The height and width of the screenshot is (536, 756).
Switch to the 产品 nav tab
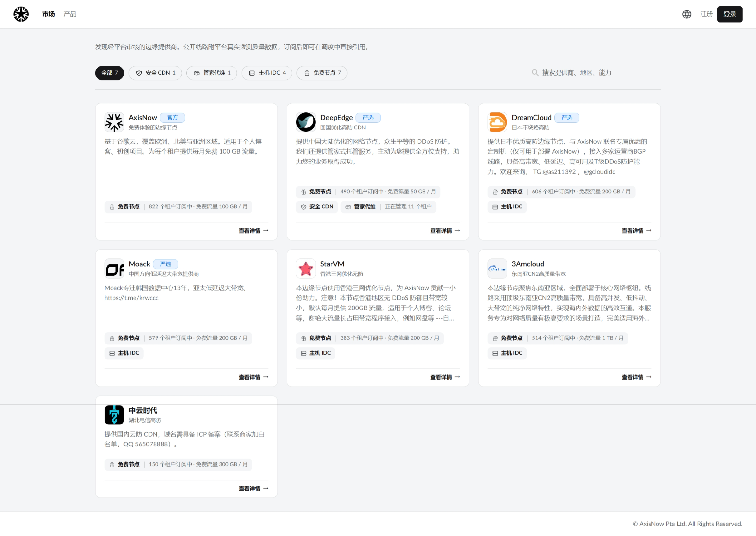click(70, 14)
